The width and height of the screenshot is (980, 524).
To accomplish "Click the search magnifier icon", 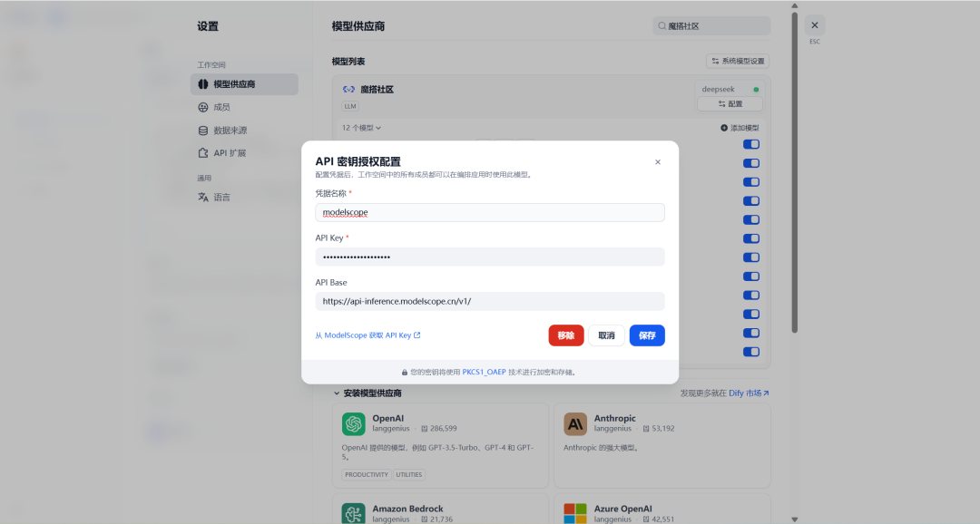I will click(x=661, y=25).
